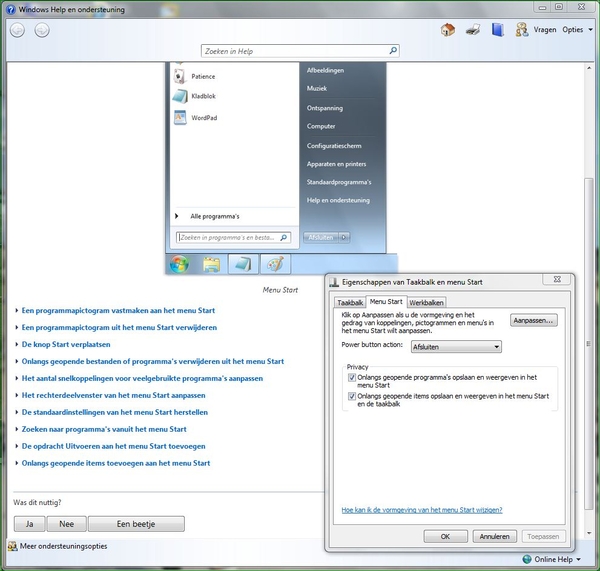Toggle Onlangs geopende programma's opslaan checkbox

click(x=352, y=378)
